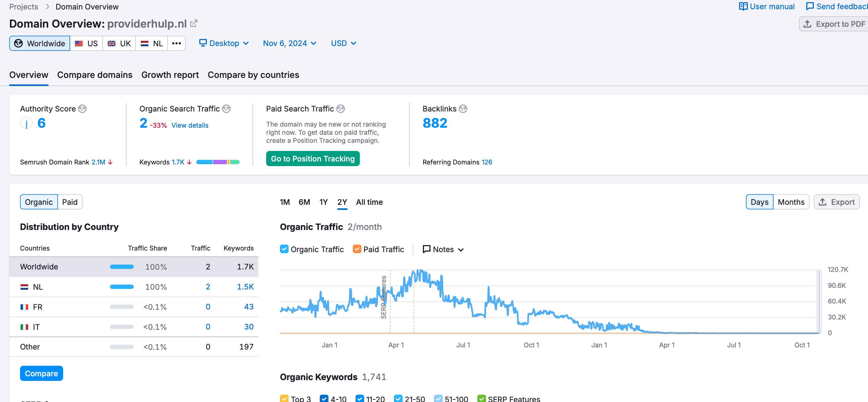Toggle the Top 3 keywords checkbox
This screenshot has height=402, width=868.
pos(284,399)
